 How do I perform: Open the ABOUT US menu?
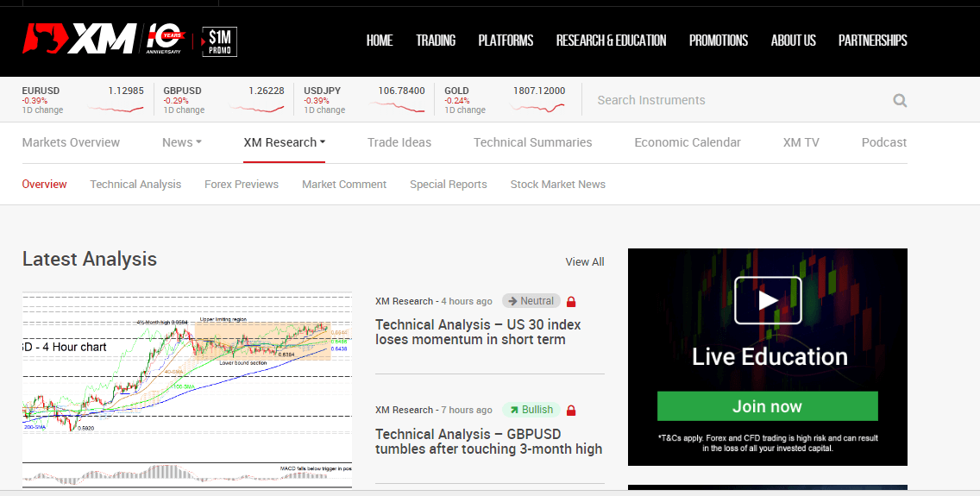click(x=793, y=41)
